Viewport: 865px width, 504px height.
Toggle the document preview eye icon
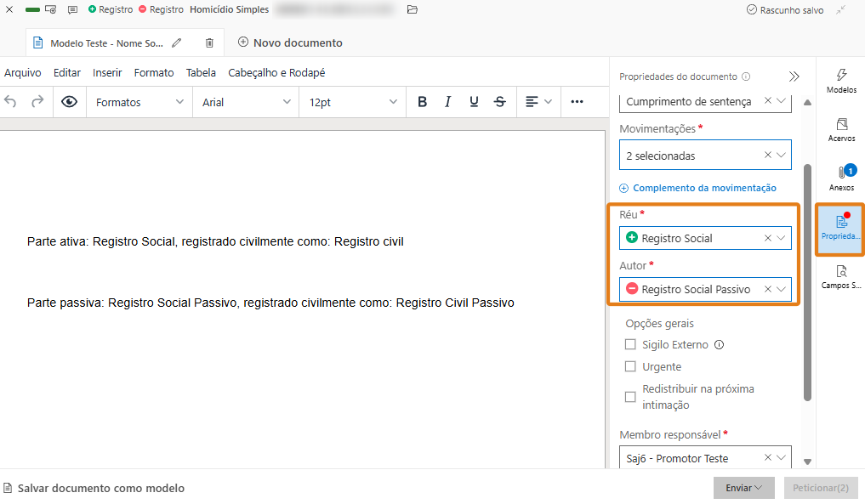(x=69, y=101)
